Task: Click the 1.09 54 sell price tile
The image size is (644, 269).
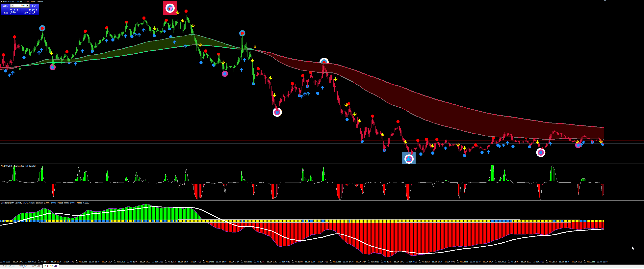Action: pyautogui.click(x=10, y=11)
